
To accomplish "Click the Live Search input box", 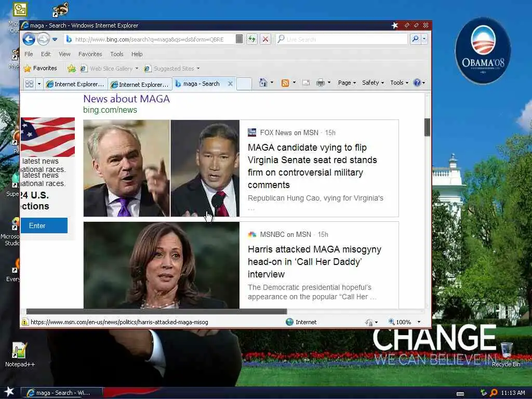I will [341, 39].
